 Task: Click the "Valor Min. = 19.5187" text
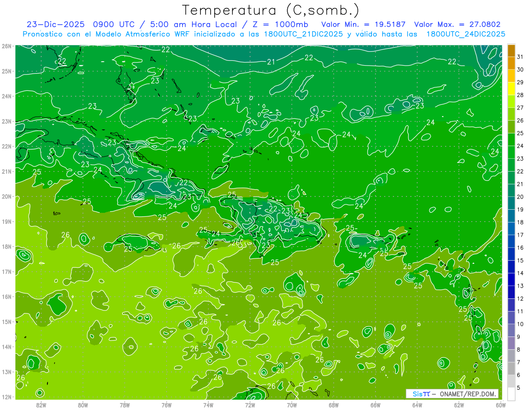click(363, 24)
